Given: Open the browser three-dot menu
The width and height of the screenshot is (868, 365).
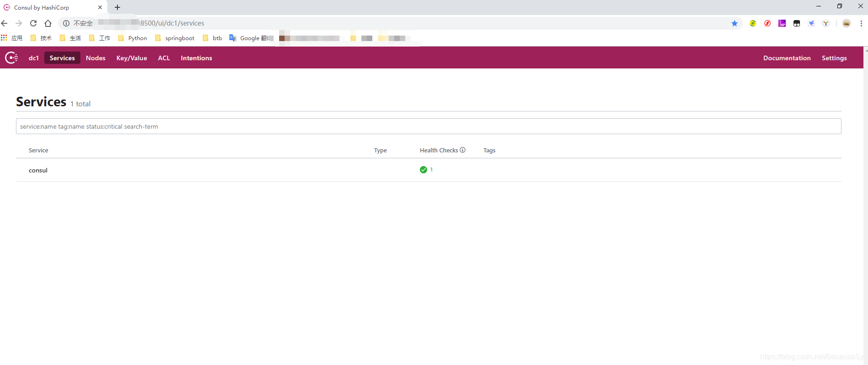Looking at the screenshot, I should coord(861,23).
